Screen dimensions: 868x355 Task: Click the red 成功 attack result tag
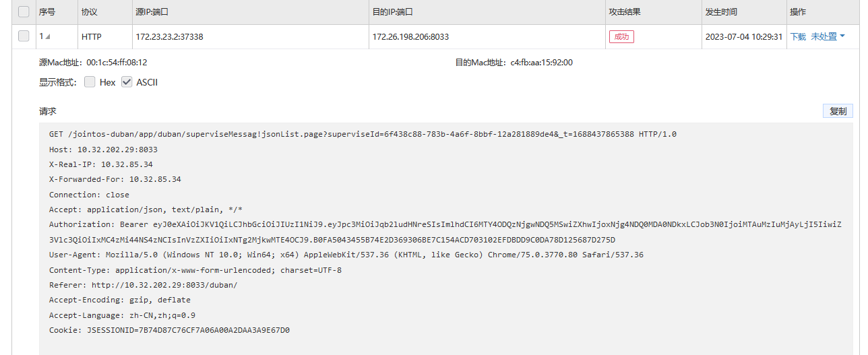(621, 36)
